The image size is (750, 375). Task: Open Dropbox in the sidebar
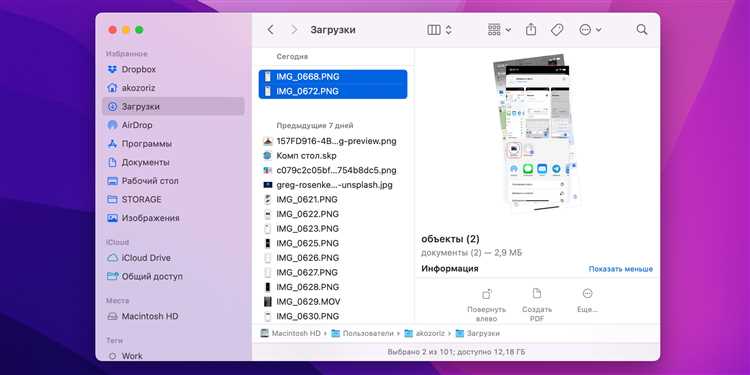173,69
